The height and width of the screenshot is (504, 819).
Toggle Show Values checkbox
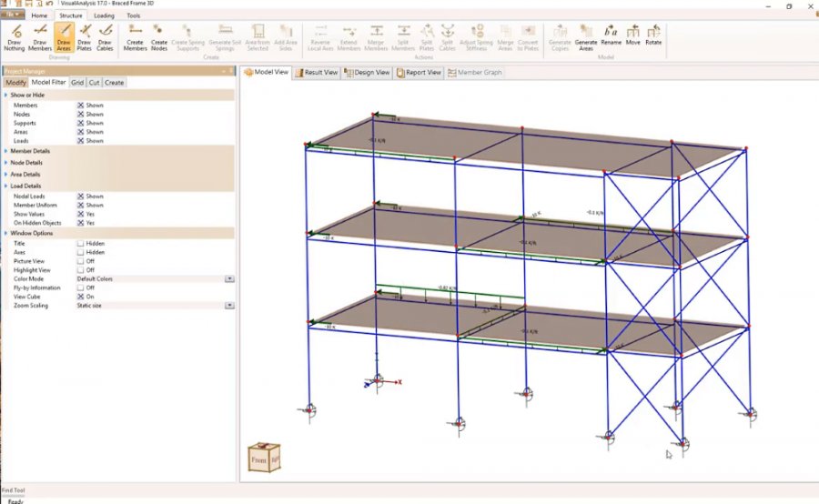click(80, 214)
